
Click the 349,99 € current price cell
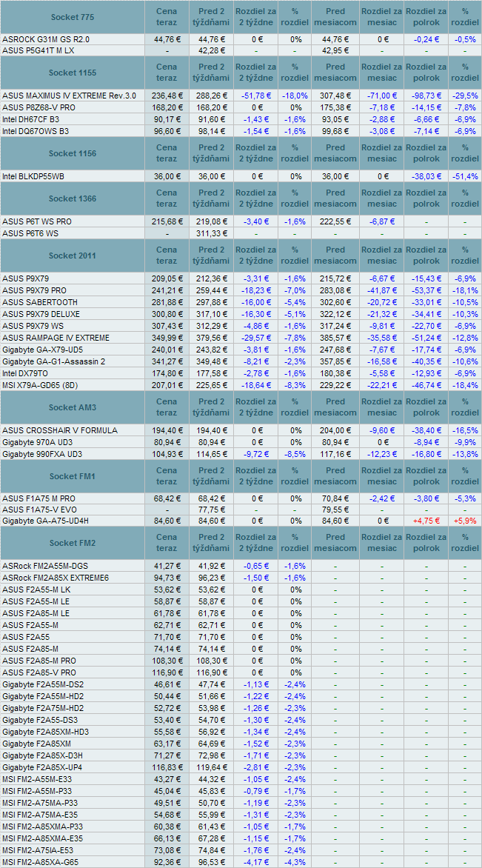tap(167, 338)
